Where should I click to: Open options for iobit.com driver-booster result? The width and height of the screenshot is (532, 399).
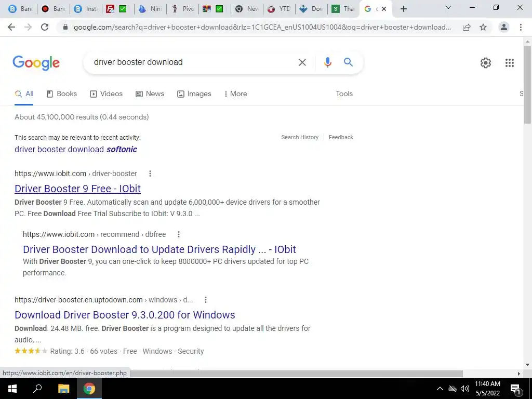point(150,174)
